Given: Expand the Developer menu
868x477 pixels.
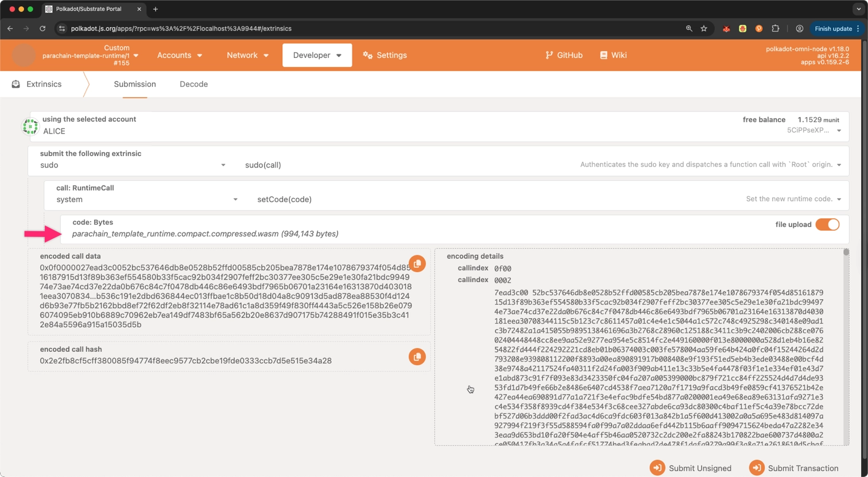Looking at the screenshot, I should [x=317, y=55].
